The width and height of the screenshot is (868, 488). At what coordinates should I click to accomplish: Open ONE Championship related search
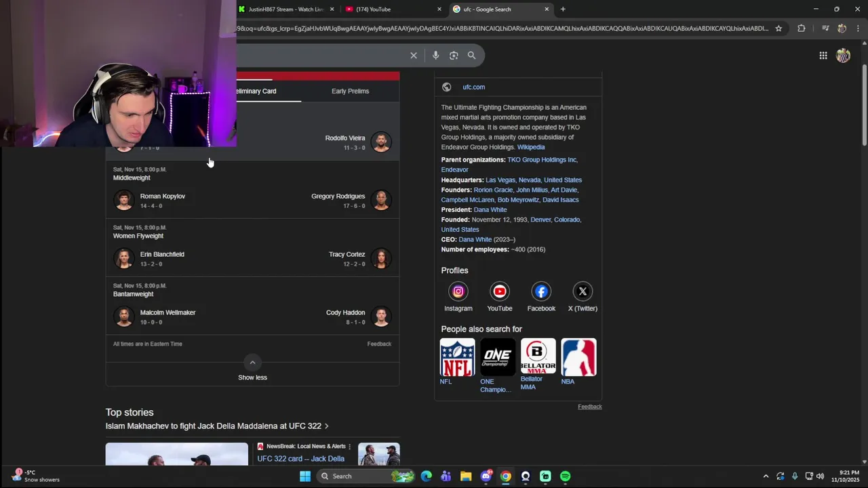point(498,366)
